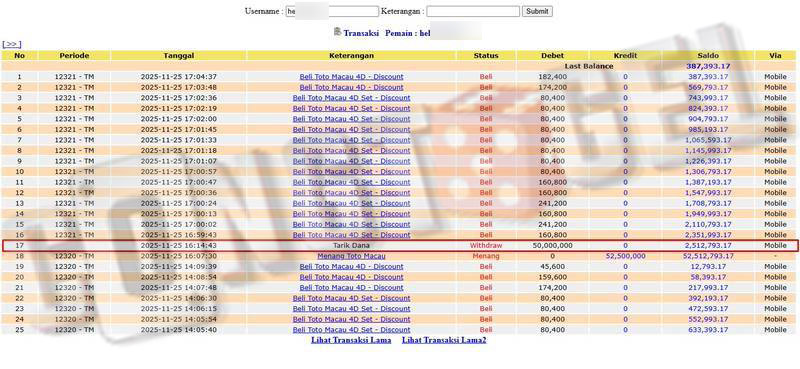Click the Menang status in row 18
The image size is (800, 369).
tap(486, 256)
